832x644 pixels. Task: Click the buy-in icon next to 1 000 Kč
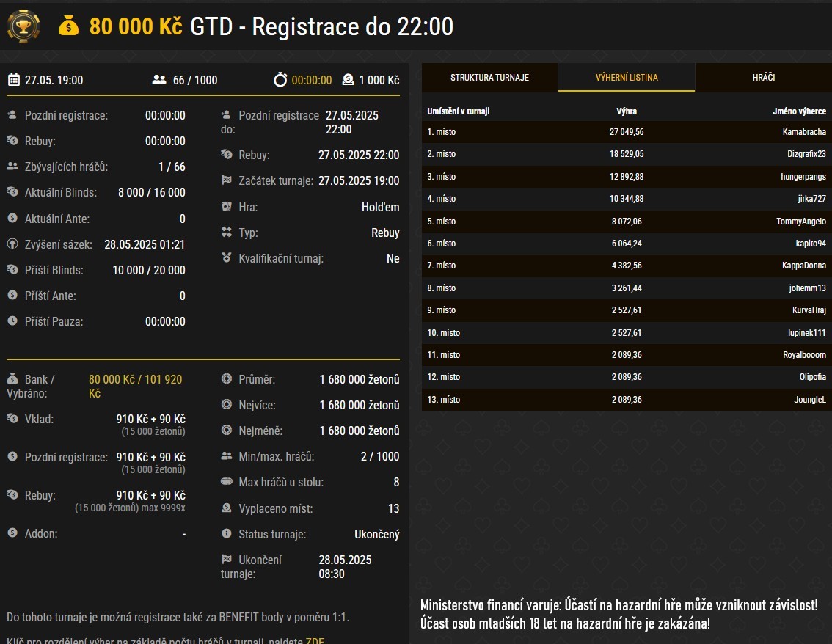(x=348, y=80)
